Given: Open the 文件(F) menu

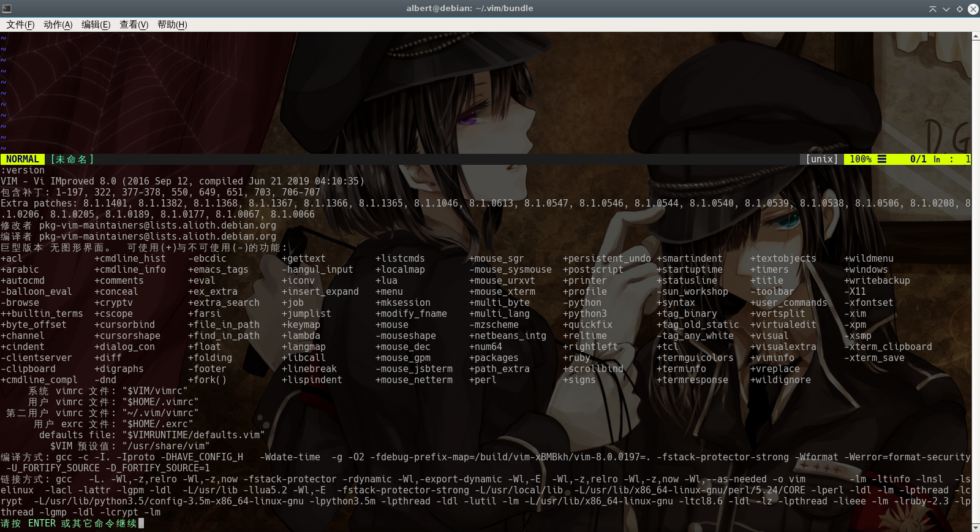Looking at the screenshot, I should (20, 25).
